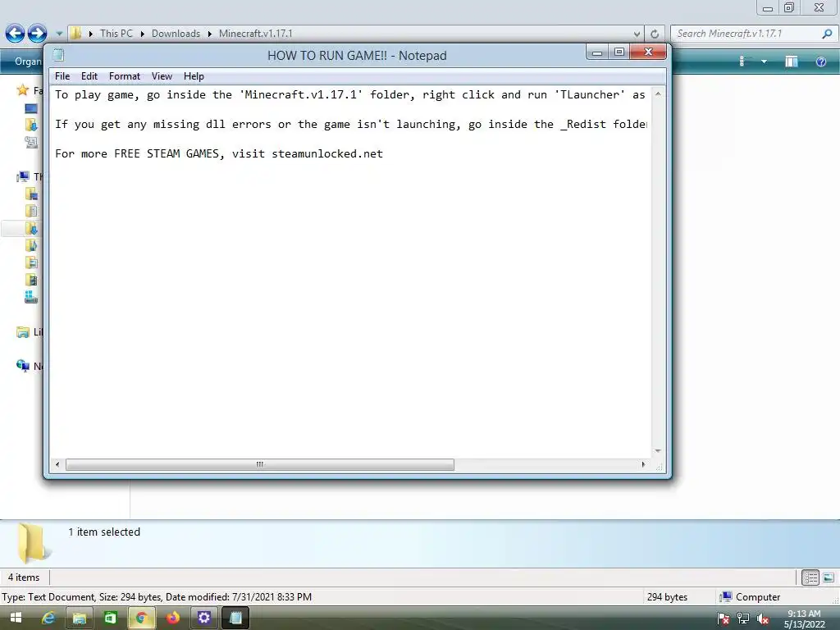The height and width of the screenshot is (630, 840).
Task: Click Minecraft.v1.17.1 in address breadcrumb
Action: 256,33
